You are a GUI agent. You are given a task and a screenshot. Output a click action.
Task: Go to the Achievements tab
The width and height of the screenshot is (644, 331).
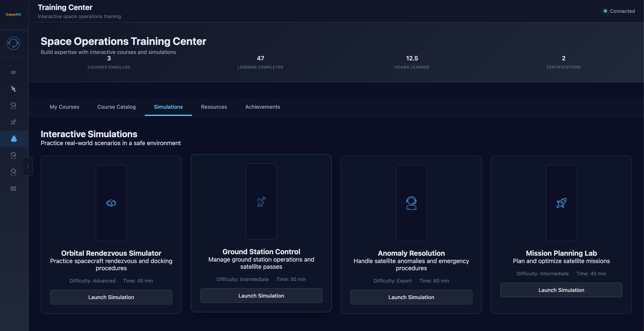(262, 107)
